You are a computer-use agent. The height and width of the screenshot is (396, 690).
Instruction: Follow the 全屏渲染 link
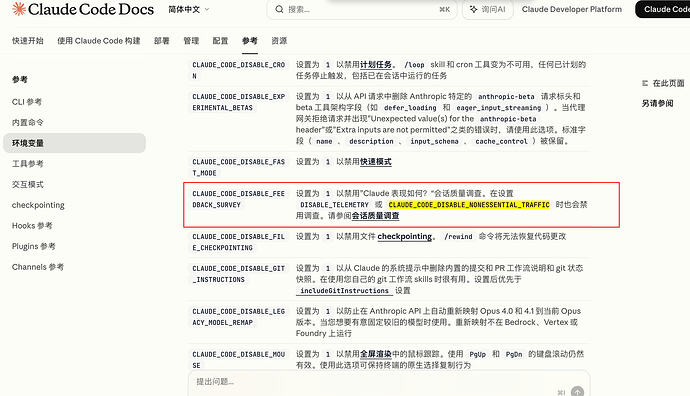coord(376,354)
